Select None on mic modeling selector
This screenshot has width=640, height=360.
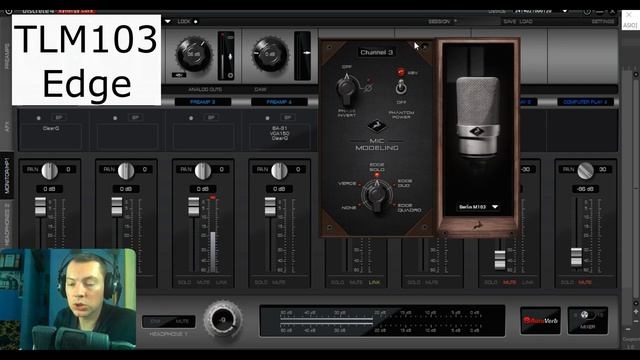[x=349, y=207]
